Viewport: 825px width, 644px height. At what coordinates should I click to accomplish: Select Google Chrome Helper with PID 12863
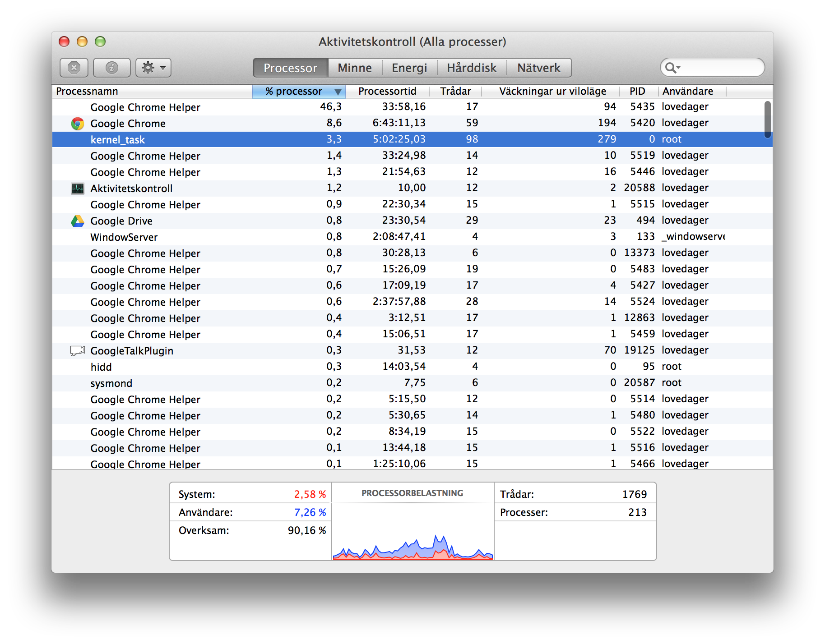tap(412, 318)
